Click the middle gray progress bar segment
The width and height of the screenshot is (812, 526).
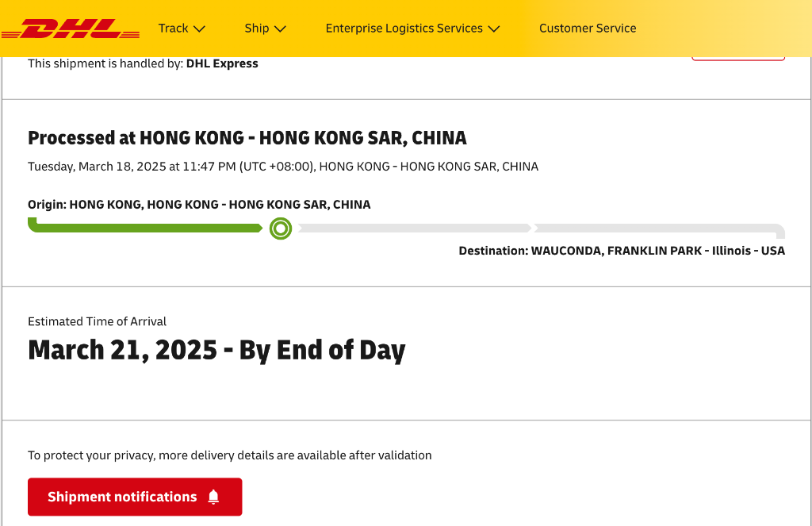tap(414, 228)
